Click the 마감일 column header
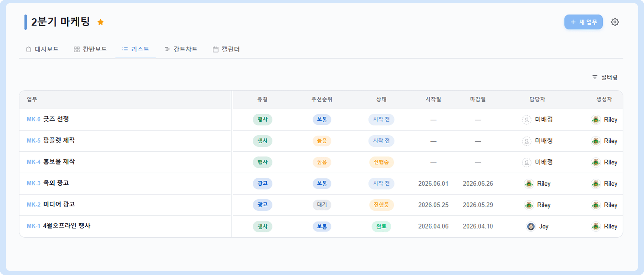 click(x=478, y=99)
